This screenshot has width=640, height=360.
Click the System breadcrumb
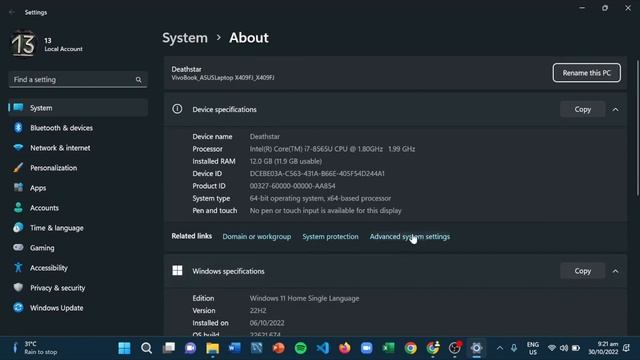pyautogui.click(x=185, y=38)
